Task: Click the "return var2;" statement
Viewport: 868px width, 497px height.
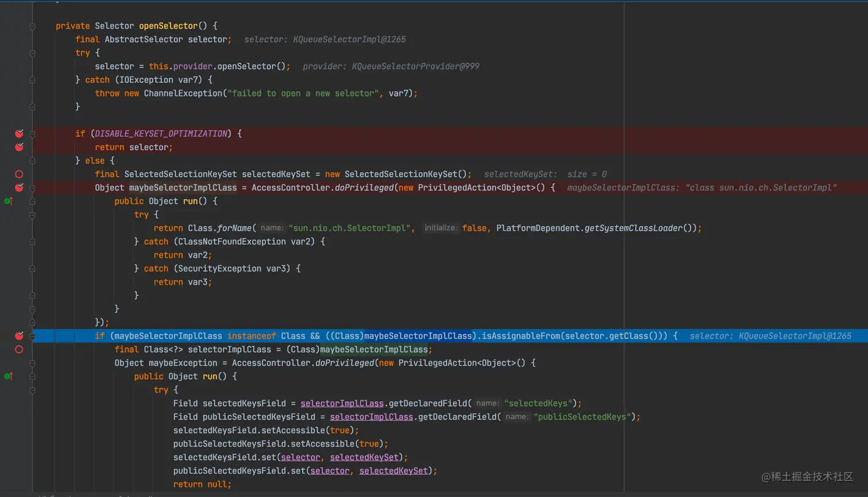Action: pyautogui.click(x=183, y=255)
